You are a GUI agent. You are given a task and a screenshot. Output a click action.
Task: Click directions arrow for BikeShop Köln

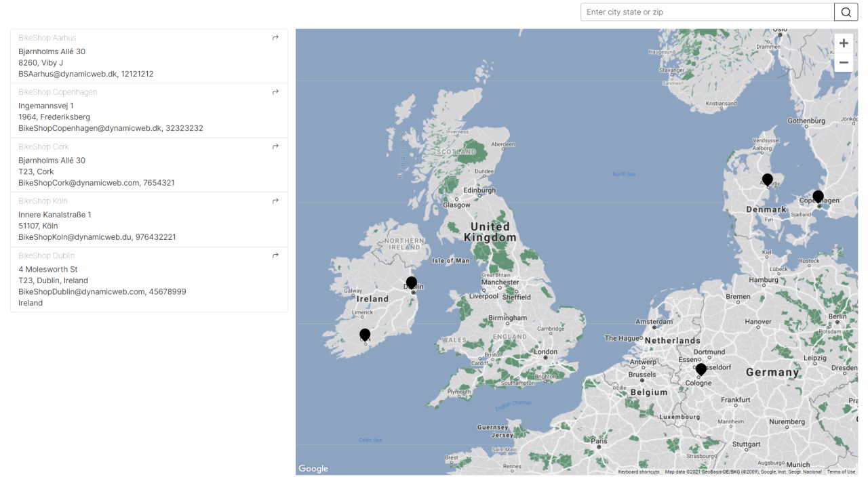coord(275,201)
